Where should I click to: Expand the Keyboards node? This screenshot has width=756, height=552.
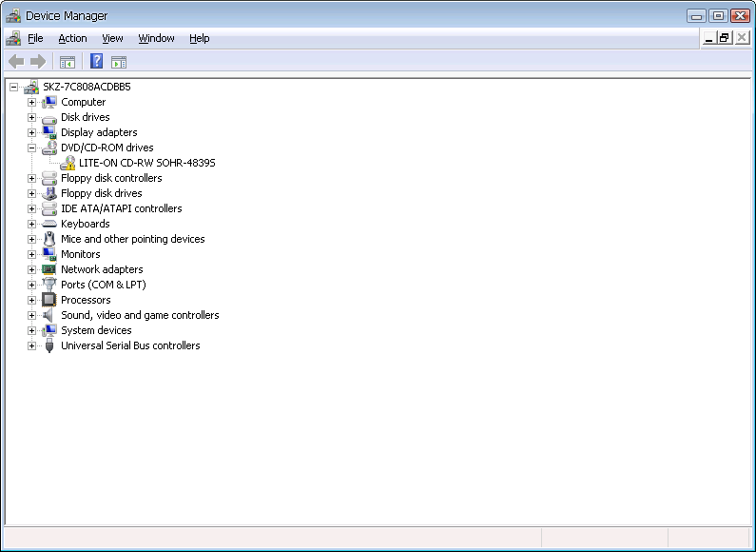click(x=31, y=225)
